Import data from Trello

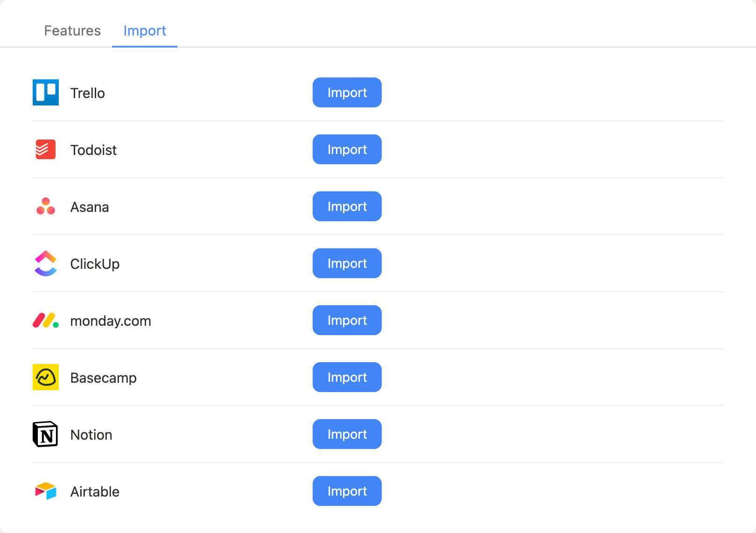[x=347, y=92]
